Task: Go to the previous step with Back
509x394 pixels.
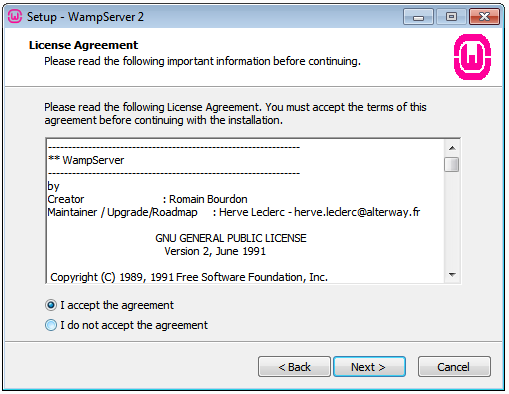Action: tap(294, 367)
